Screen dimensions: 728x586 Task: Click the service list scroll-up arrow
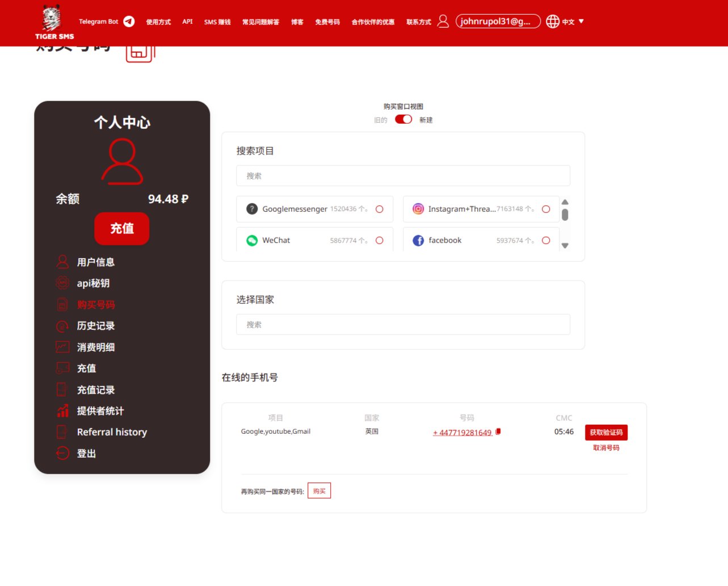click(x=565, y=202)
